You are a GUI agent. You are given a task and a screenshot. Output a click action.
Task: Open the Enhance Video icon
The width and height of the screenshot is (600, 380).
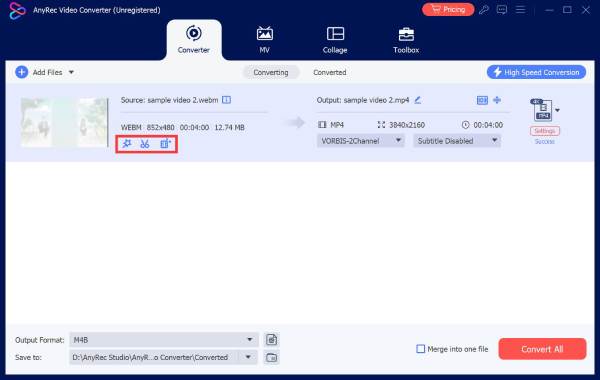(x=166, y=144)
